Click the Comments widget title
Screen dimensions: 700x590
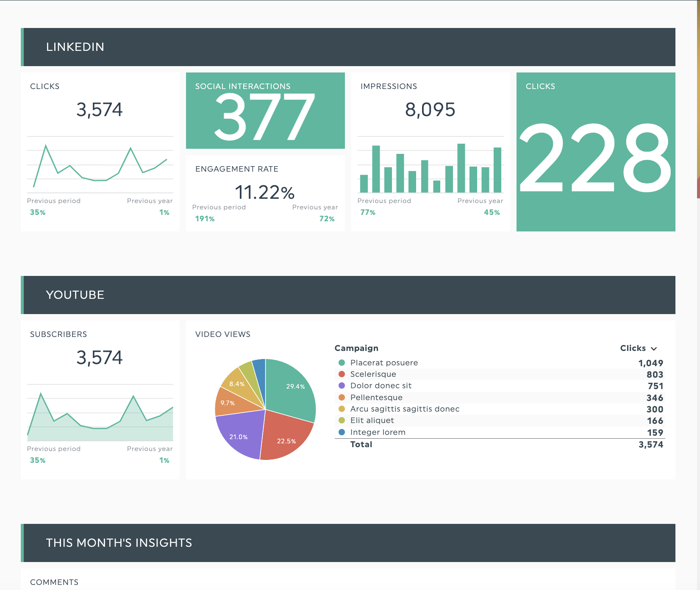54,582
